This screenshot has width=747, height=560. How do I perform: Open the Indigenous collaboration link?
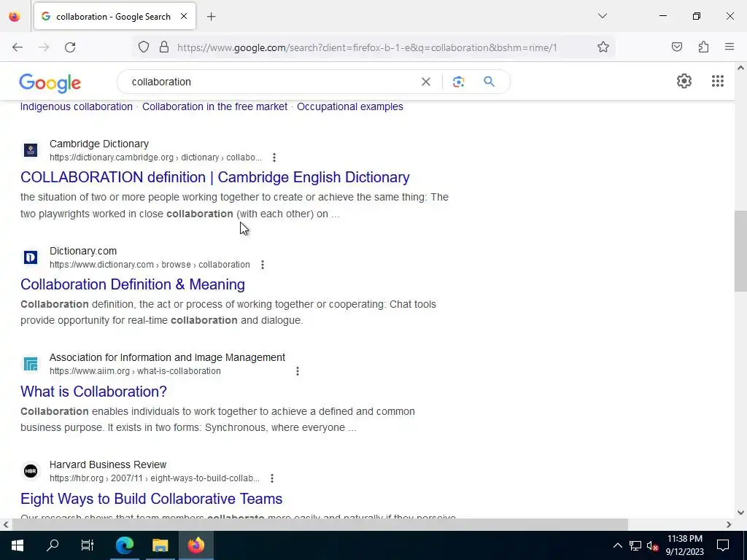76,106
